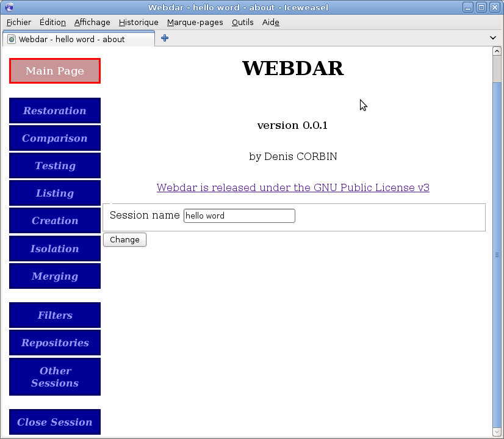Open the Repositories section
Viewport: 504px width, 439px height.
(x=54, y=343)
